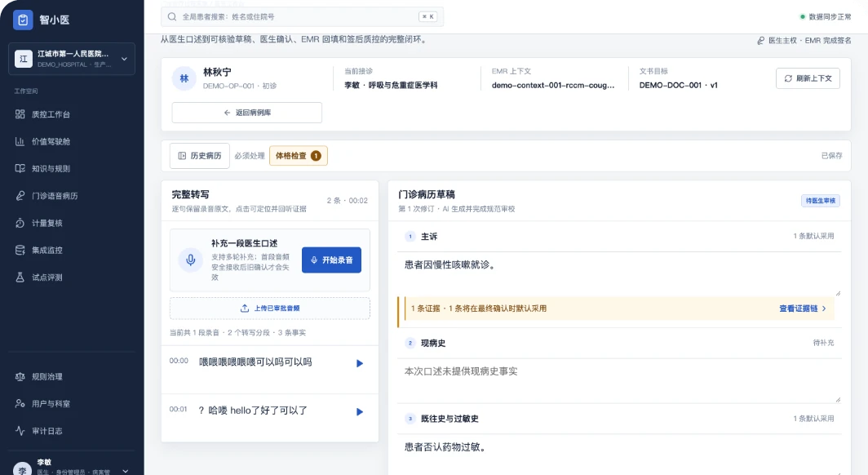The height and width of the screenshot is (475, 868).
Task: Click 李敏 · 呼吸与危重症医学科 text
Action: (391, 85)
